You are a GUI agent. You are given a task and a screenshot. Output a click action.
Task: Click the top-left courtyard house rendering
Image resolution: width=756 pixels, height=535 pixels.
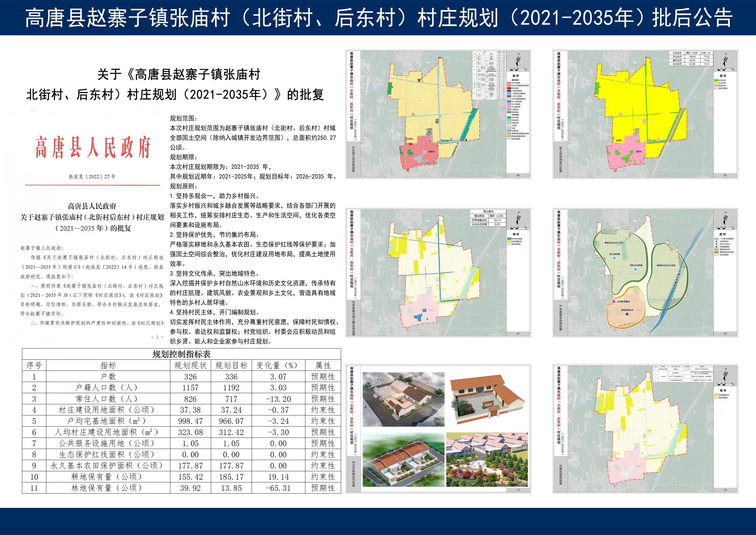point(403,399)
